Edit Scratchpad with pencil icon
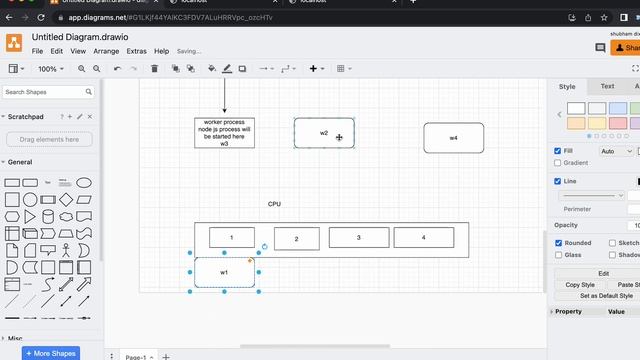The width and height of the screenshot is (640, 360). coord(80,117)
